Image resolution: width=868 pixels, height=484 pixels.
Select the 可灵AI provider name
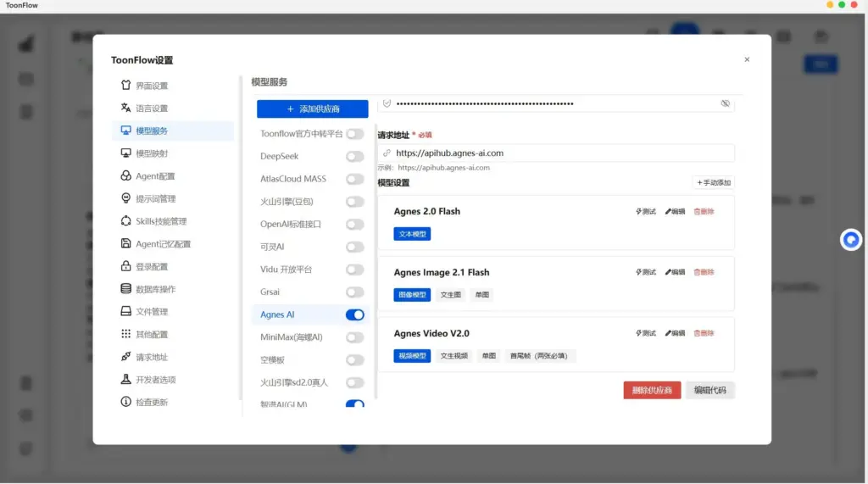[x=272, y=247]
